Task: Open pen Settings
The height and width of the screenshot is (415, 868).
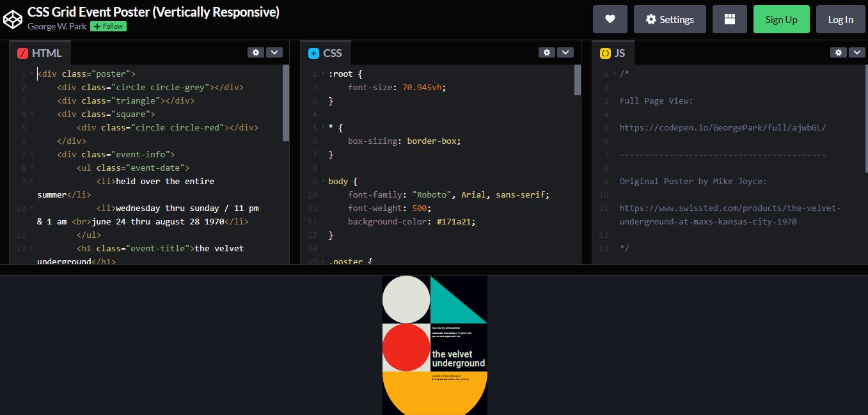Action: [670, 19]
